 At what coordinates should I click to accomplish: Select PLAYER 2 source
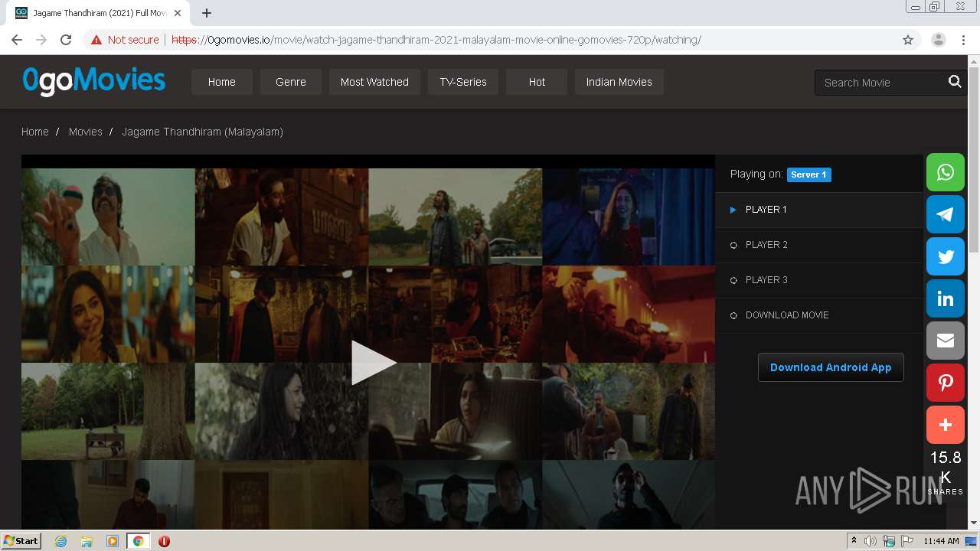point(819,245)
